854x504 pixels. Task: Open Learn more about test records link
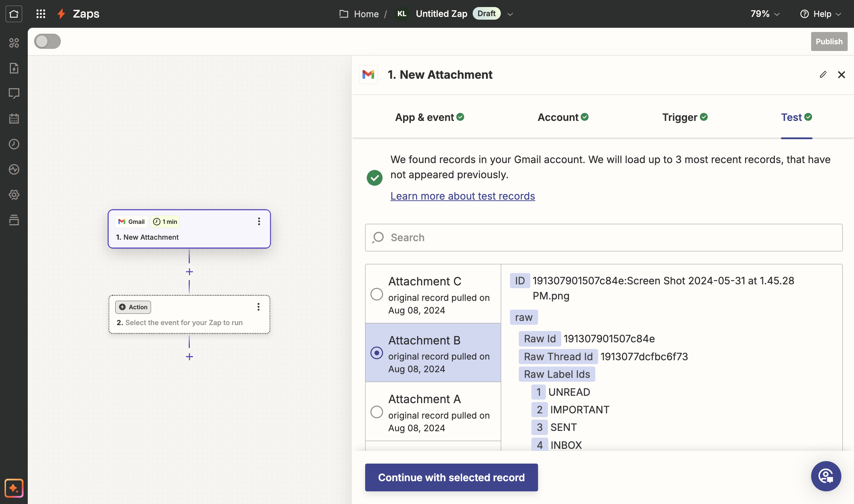[462, 196]
